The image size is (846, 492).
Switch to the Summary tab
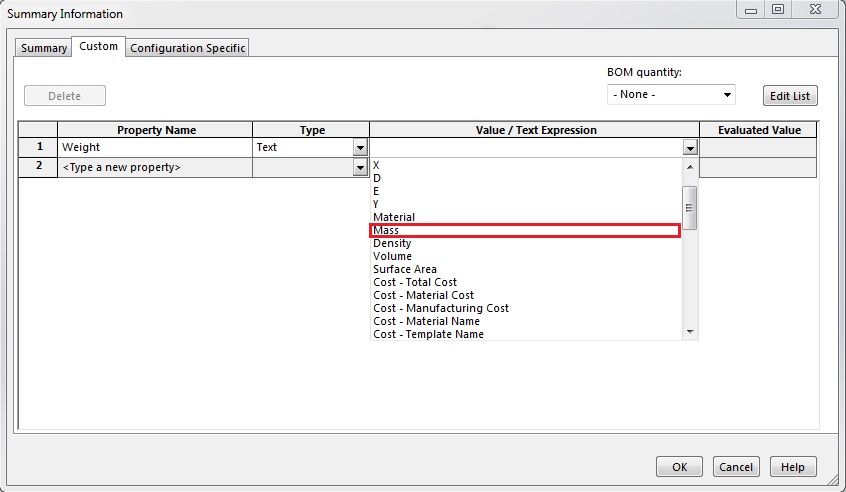(x=44, y=48)
